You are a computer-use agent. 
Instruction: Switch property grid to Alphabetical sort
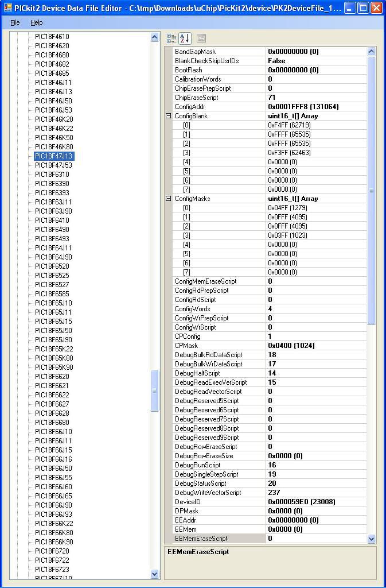click(x=185, y=38)
